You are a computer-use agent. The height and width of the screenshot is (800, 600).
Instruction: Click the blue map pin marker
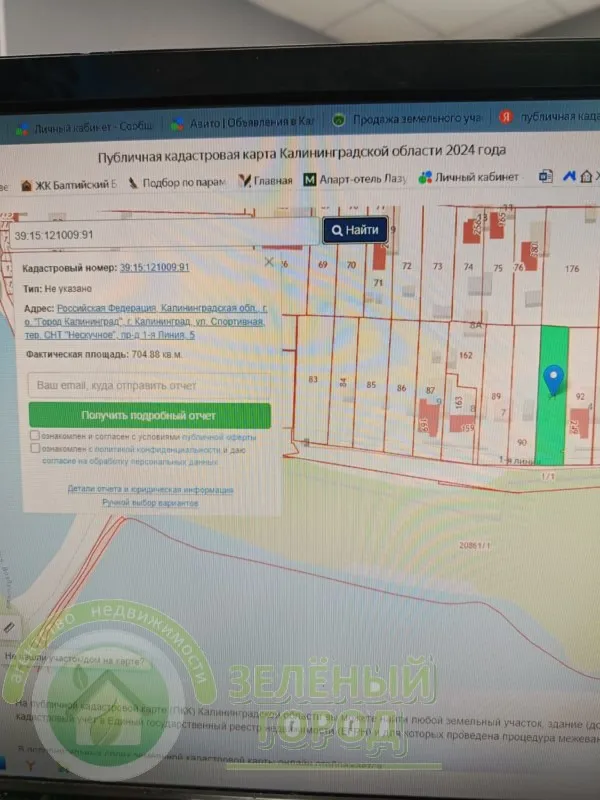(554, 380)
